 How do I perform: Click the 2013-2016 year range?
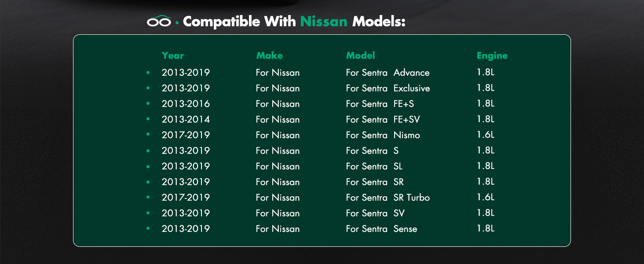(x=186, y=104)
